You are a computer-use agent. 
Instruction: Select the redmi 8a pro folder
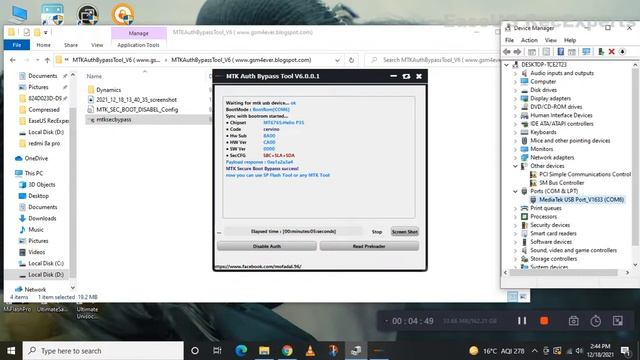click(44, 143)
